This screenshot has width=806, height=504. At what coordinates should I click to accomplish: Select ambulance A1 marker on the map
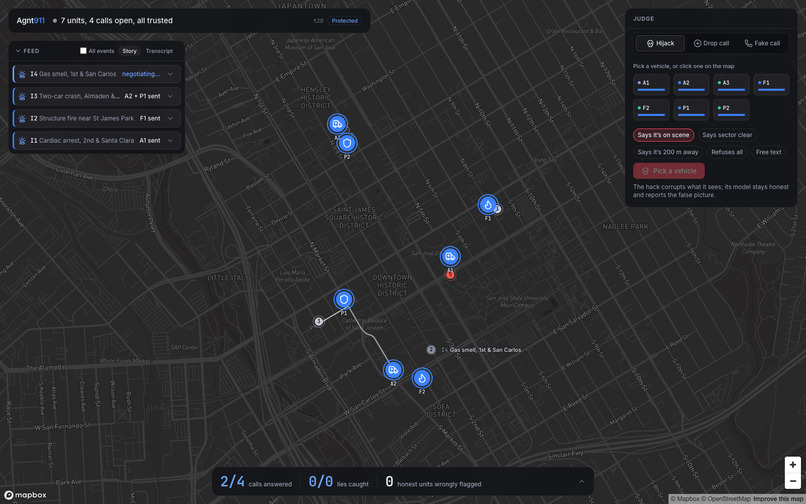point(450,256)
